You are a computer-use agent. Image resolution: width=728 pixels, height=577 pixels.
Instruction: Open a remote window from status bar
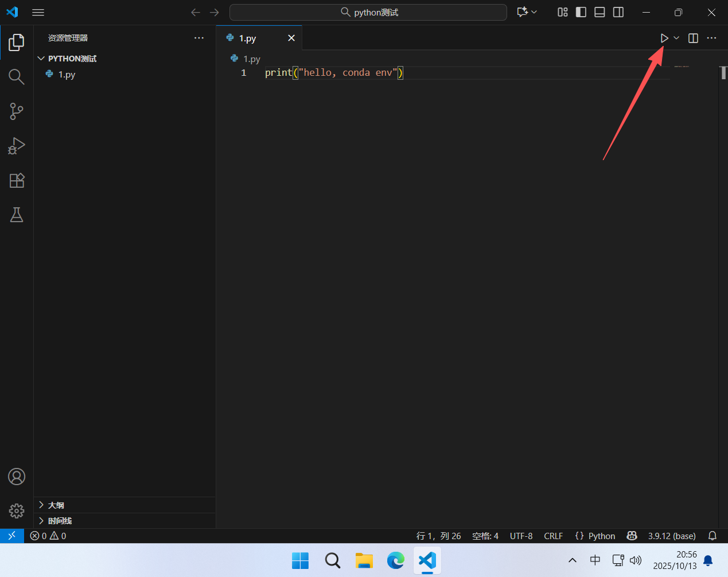pyautogui.click(x=11, y=536)
